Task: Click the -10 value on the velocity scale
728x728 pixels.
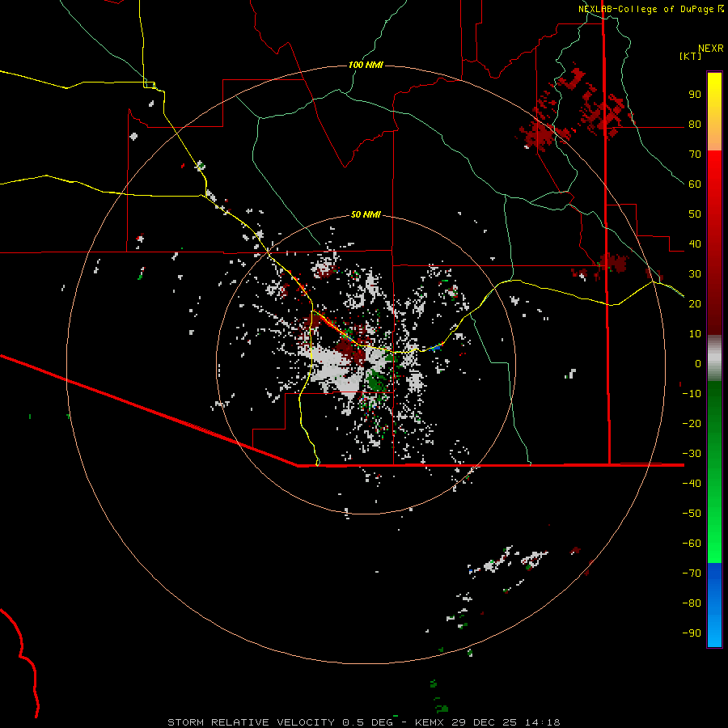Action: point(692,394)
